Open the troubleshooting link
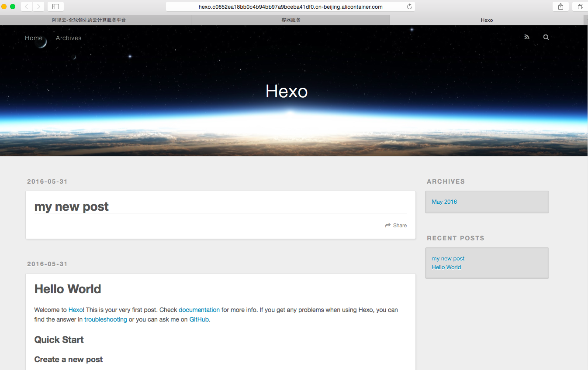 click(106, 319)
